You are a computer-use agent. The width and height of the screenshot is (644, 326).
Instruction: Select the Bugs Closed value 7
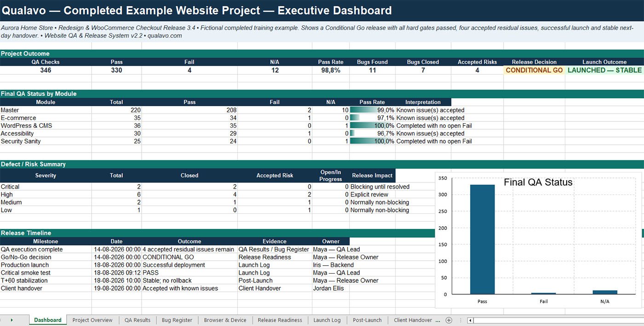pyautogui.click(x=423, y=70)
